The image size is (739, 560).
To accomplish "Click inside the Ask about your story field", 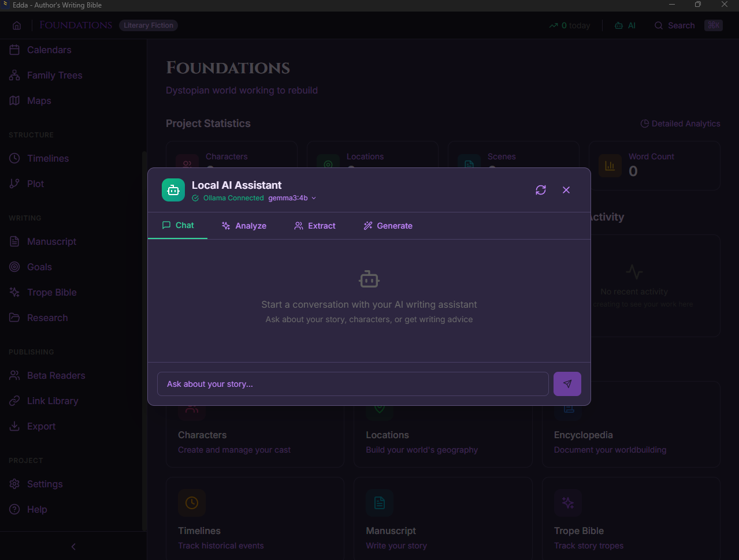I will click(x=352, y=383).
